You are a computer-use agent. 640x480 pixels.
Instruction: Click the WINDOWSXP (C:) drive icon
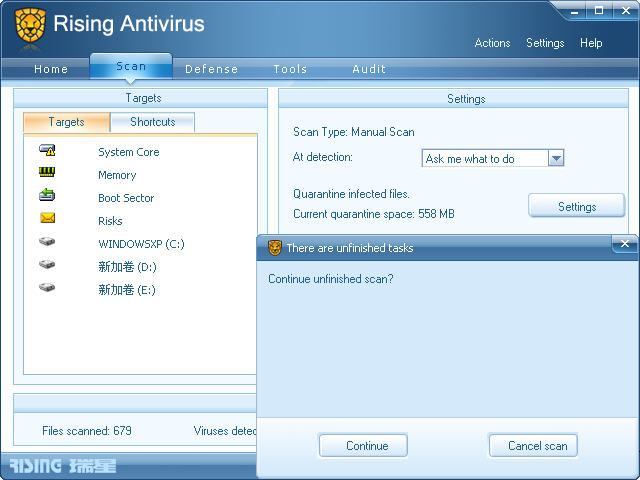click(x=47, y=241)
